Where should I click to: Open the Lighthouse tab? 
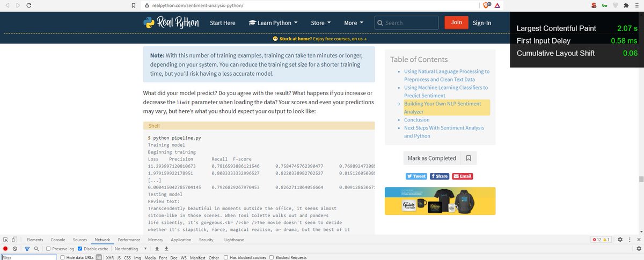[x=234, y=240]
